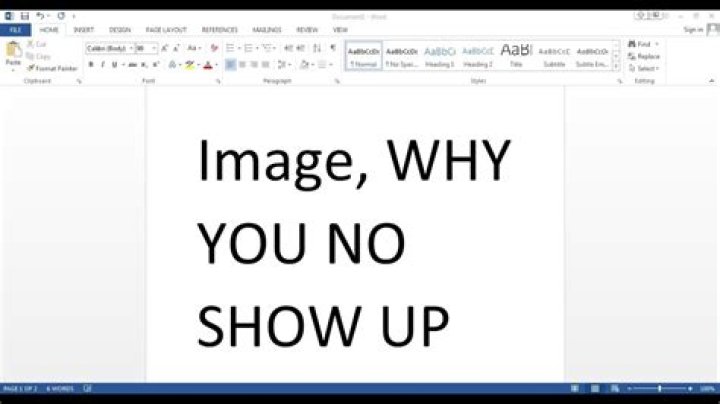The height and width of the screenshot is (404, 720).
Task: Toggle Bold formatting
Action: [91, 65]
